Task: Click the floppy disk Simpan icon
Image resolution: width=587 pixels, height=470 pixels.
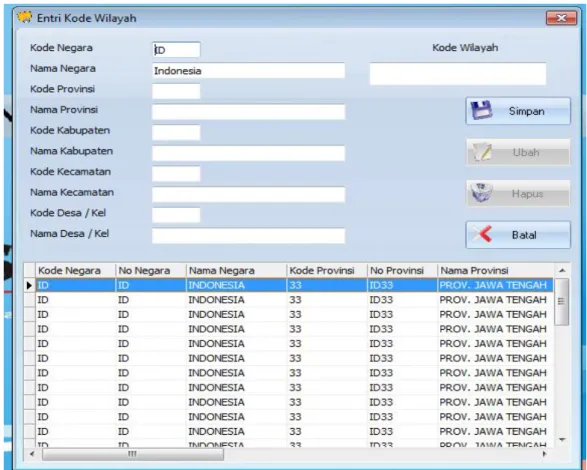Action: click(481, 110)
